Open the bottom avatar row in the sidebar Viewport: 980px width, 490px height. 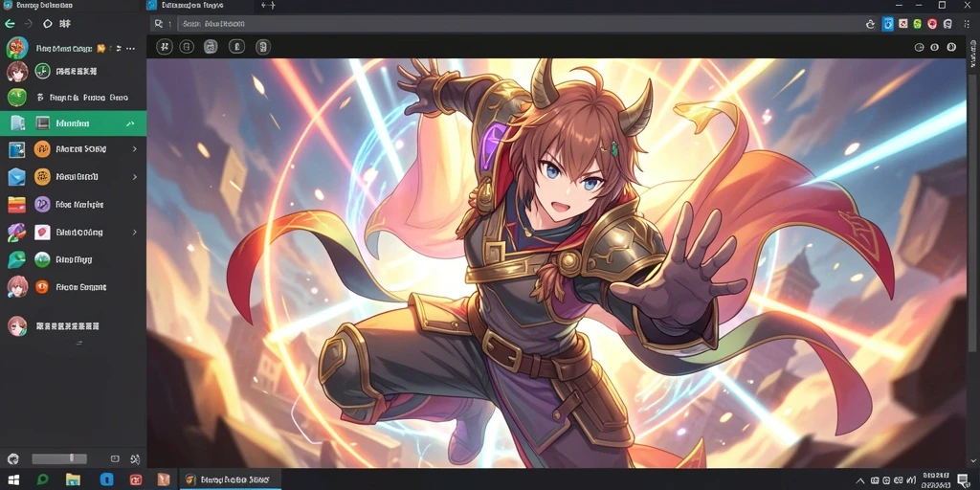73,325
